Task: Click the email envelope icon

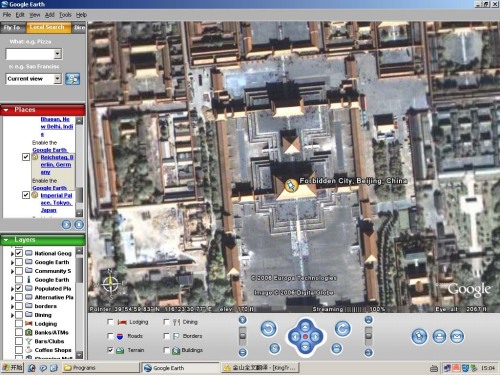Action: [x=457, y=336]
